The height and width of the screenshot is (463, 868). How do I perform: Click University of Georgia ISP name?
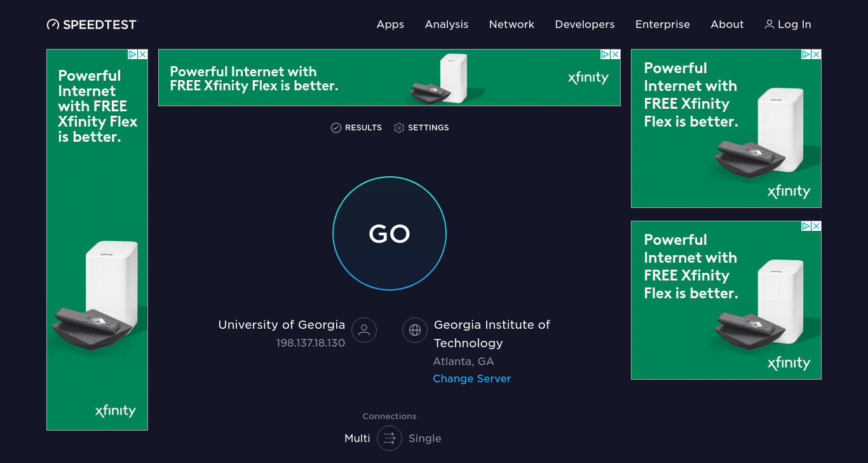pos(281,324)
